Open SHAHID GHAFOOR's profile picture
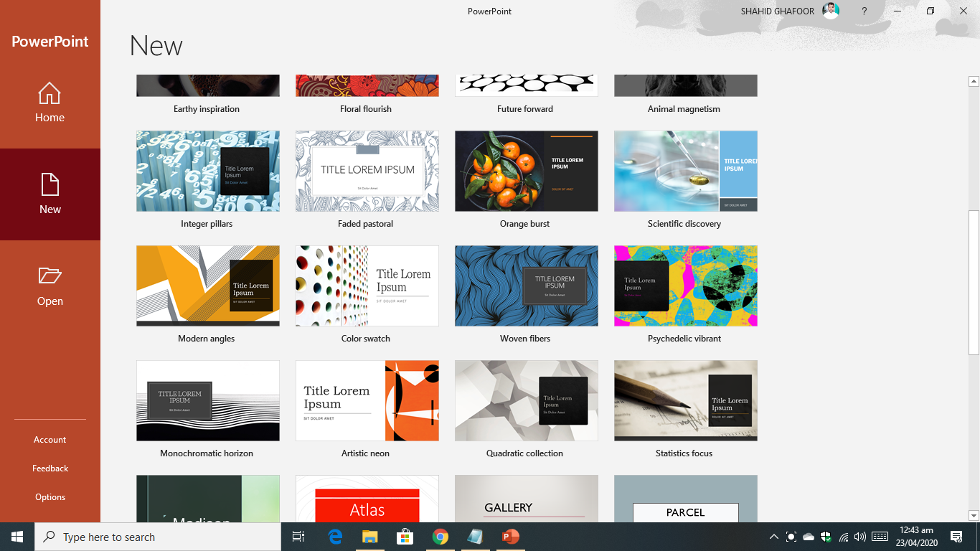The image size is (980, 551). click(x=830, y=11)
